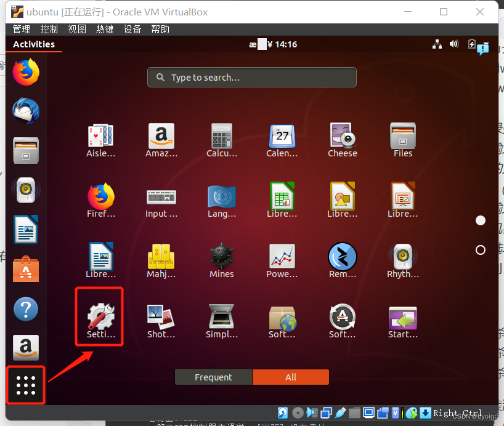Click the audio status icon in VirtualBox
The width and height of the screenshot is (504, 426).
point(312,413)
